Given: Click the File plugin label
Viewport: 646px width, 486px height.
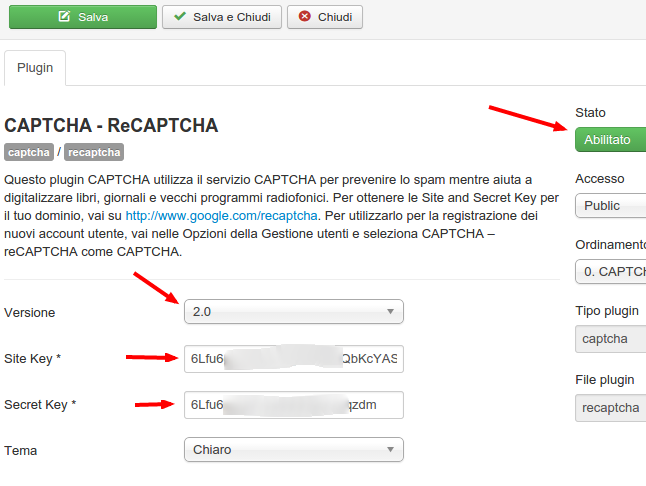Looking at the screenshot, I should coord(605,380).
